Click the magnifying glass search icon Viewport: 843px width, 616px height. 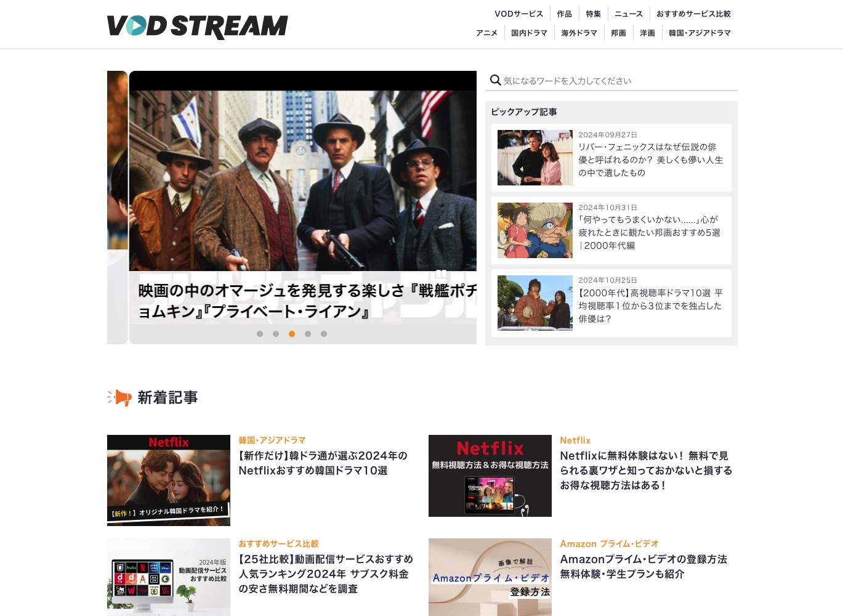point(495,80)
